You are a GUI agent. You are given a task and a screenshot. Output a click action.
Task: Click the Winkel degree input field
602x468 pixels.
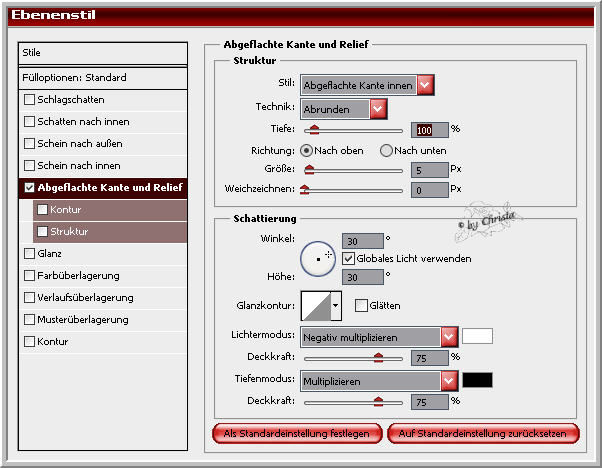coord(363,241)
